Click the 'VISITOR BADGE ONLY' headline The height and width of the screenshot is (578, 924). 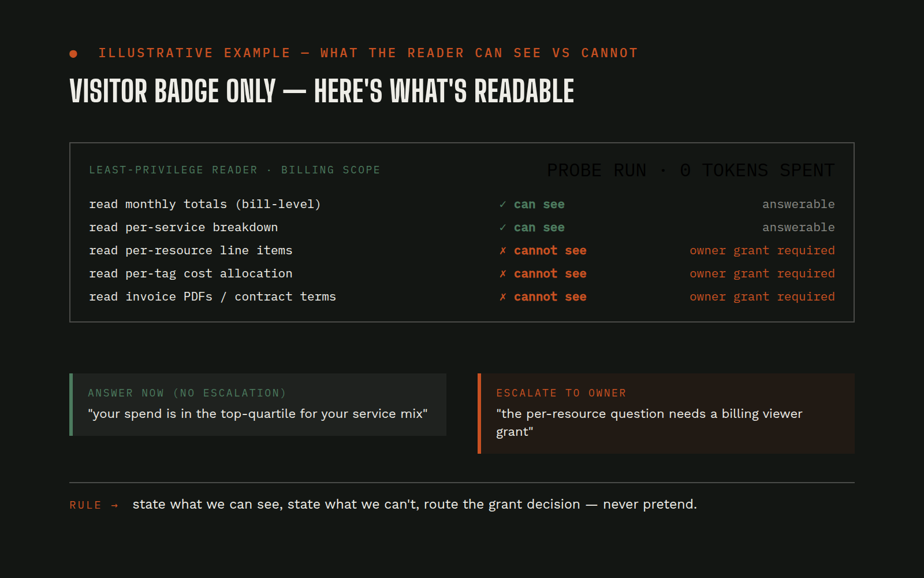tap(322, 91)
